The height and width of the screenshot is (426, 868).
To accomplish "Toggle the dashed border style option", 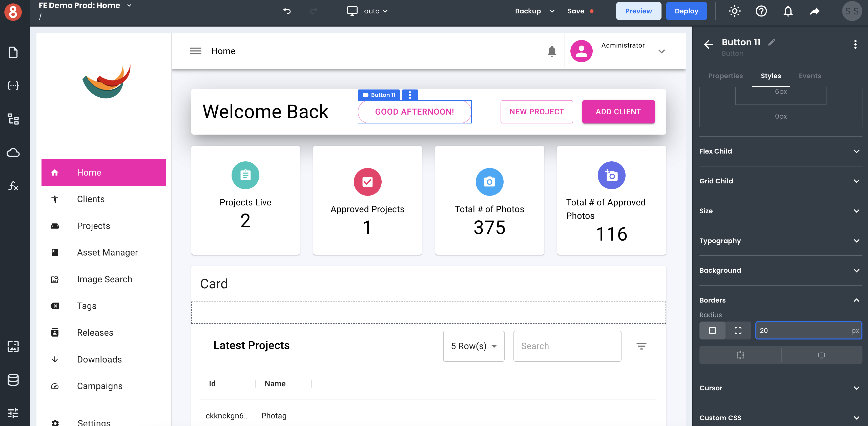I will pos(740,355).
